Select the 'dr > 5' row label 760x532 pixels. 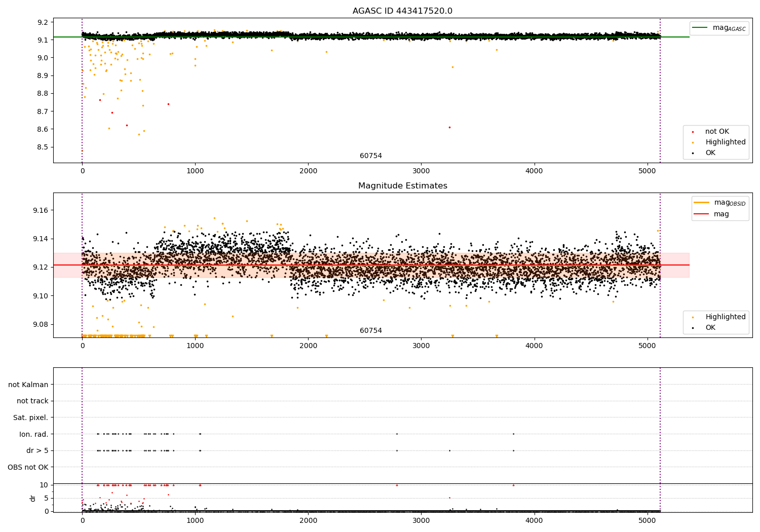[x=37, y=451]
